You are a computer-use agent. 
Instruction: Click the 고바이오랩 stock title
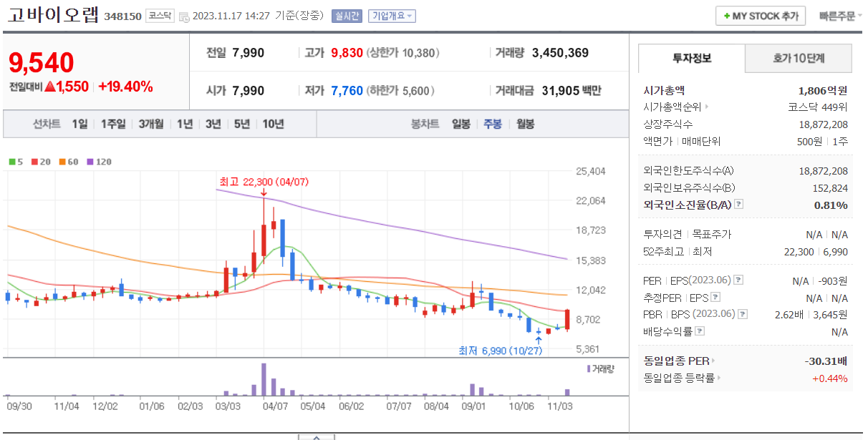tap(53, 16)
